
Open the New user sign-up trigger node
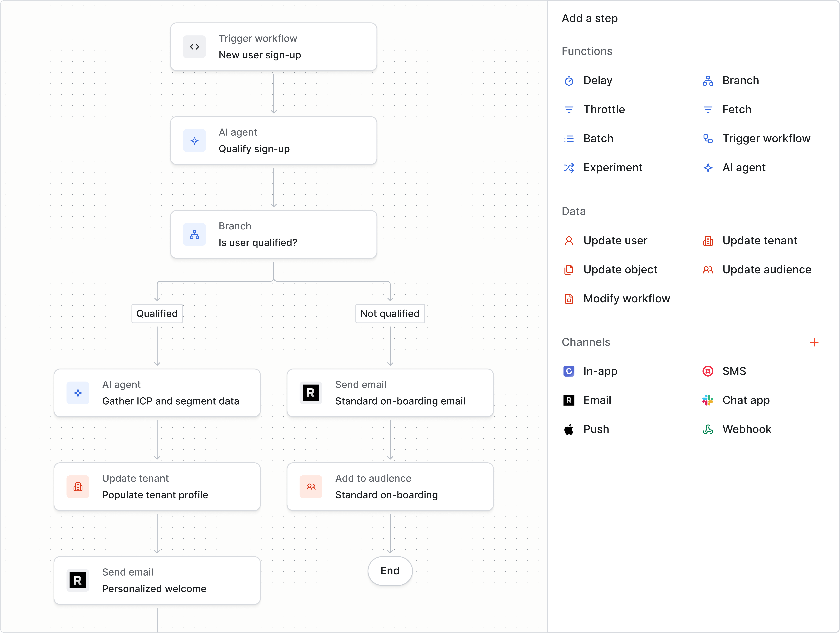(x=273, y=47)
